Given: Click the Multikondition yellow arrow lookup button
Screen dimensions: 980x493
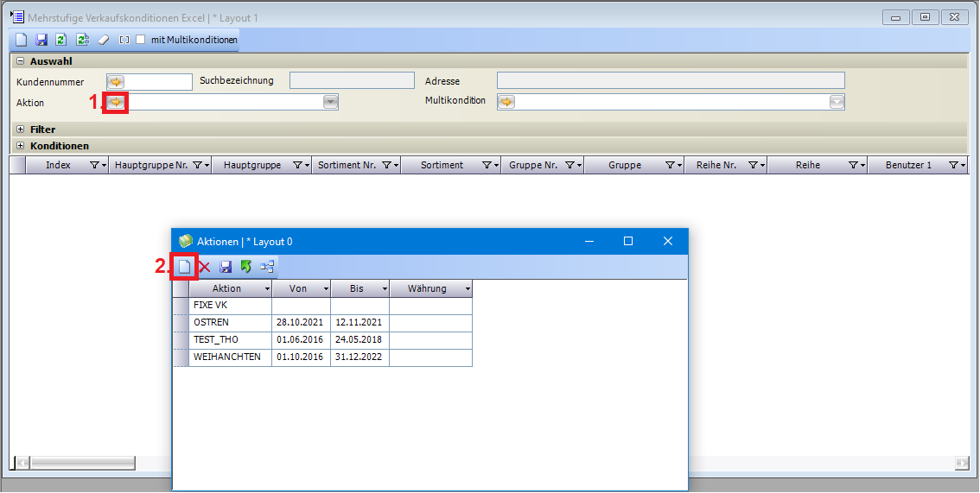Looking at the screenshot, I should pos(506,102).
